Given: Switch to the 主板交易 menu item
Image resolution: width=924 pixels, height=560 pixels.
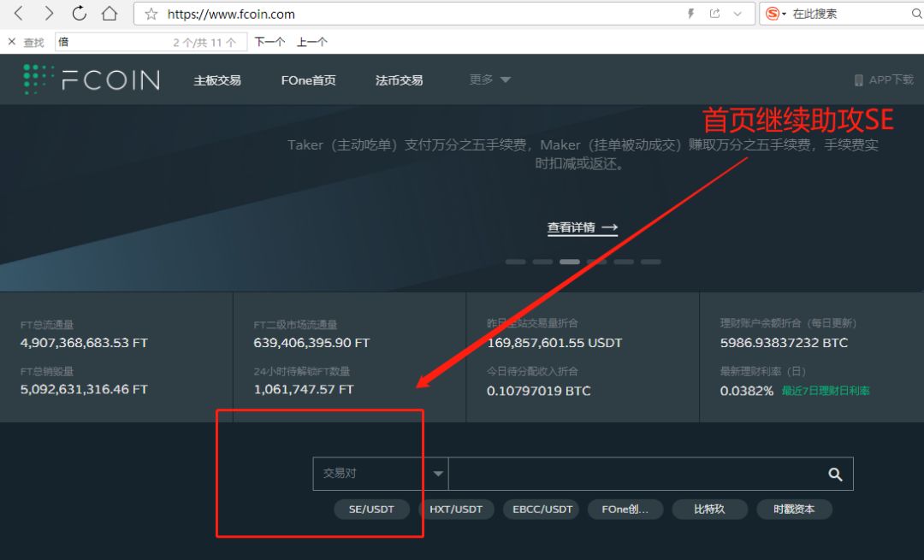Looking at the screenshot, I should pos(216,79).
